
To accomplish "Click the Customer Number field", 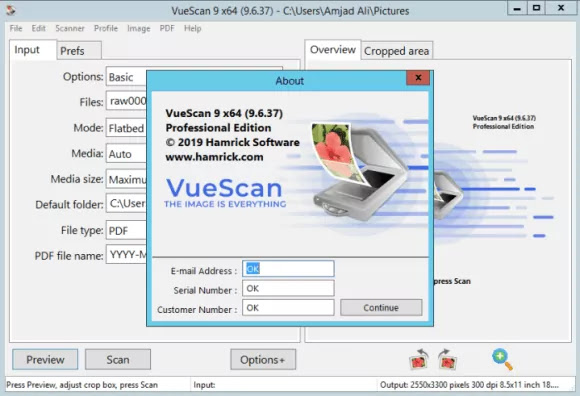I will (x=288, y=308).
